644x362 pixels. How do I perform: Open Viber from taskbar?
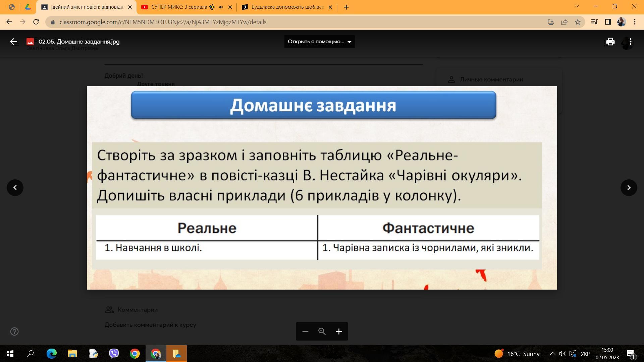[x=114, y=354]
